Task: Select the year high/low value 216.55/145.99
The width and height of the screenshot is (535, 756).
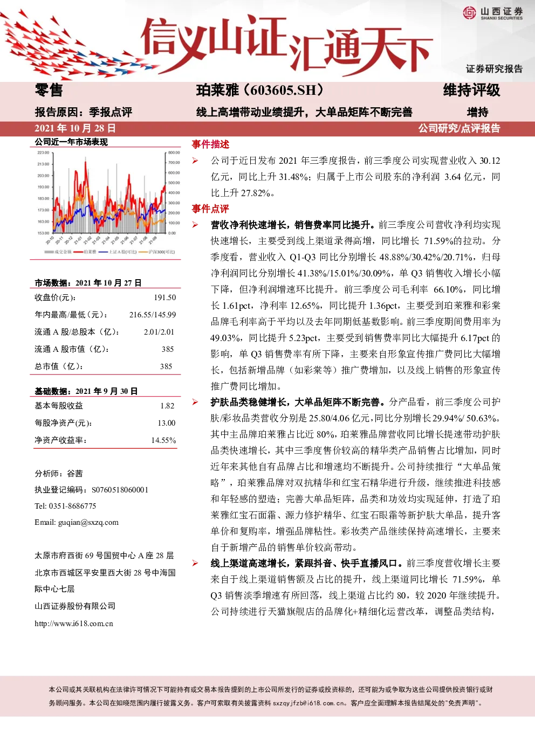Action: click(153, 315)
